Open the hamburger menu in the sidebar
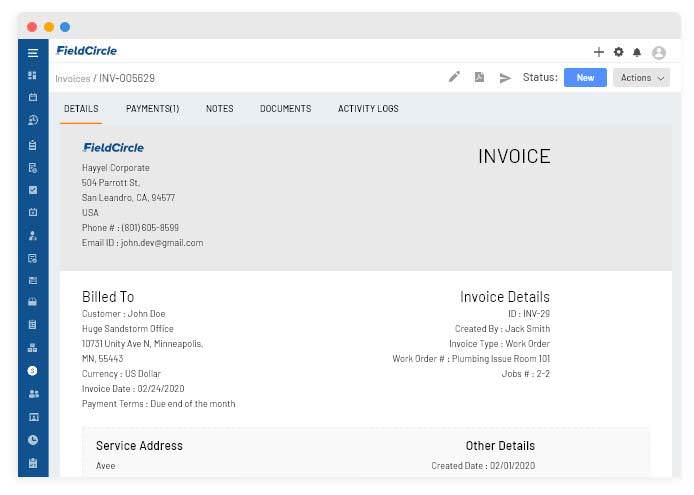Viewport: 694px width, 495px height. [x=33, y=53]
